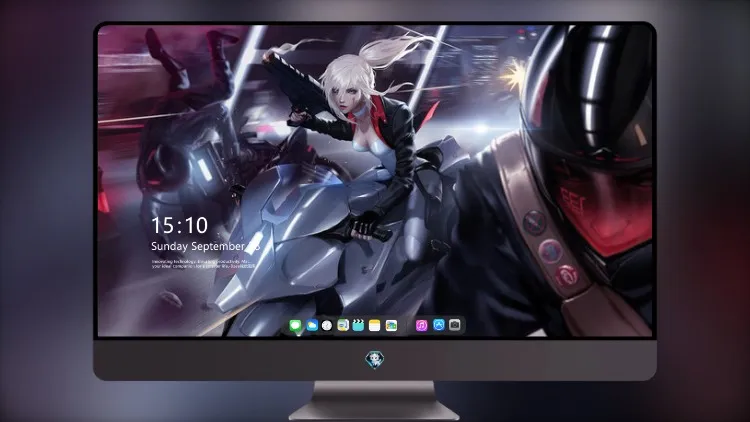The image size is (750, 422).
Task: Open the pink Music app in dock
Action: click(421, 325)
